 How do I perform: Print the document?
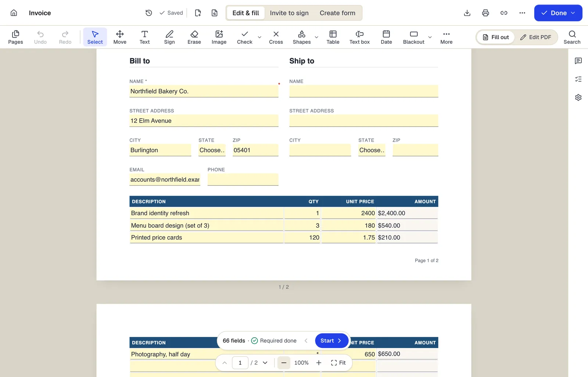point(485,13)
